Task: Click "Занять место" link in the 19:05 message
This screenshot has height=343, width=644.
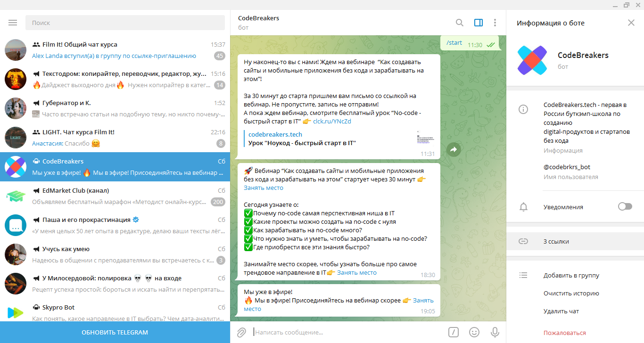Action: tap(423, 300)
